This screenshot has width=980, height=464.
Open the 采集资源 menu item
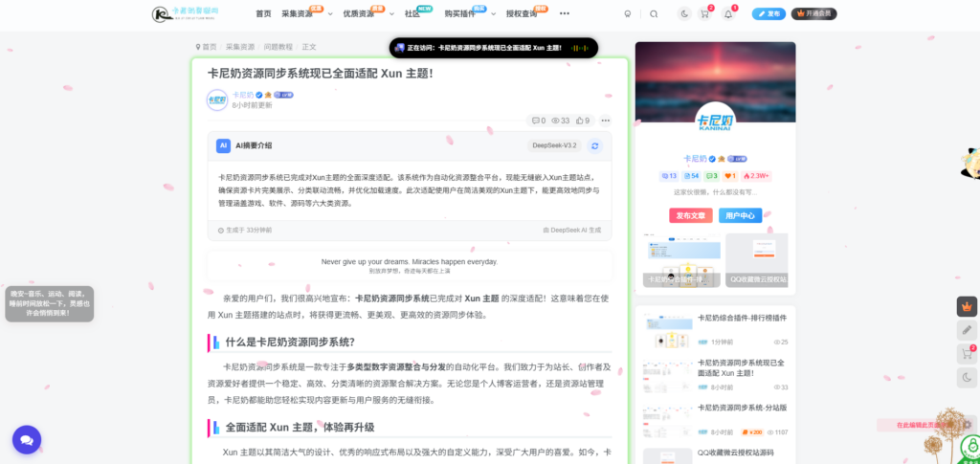tap(297, 13)
